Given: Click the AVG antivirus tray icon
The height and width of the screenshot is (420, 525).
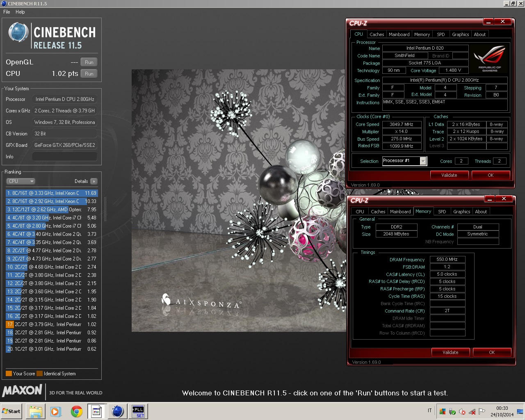Looking at the screenshot, I should tap(442, 411).
